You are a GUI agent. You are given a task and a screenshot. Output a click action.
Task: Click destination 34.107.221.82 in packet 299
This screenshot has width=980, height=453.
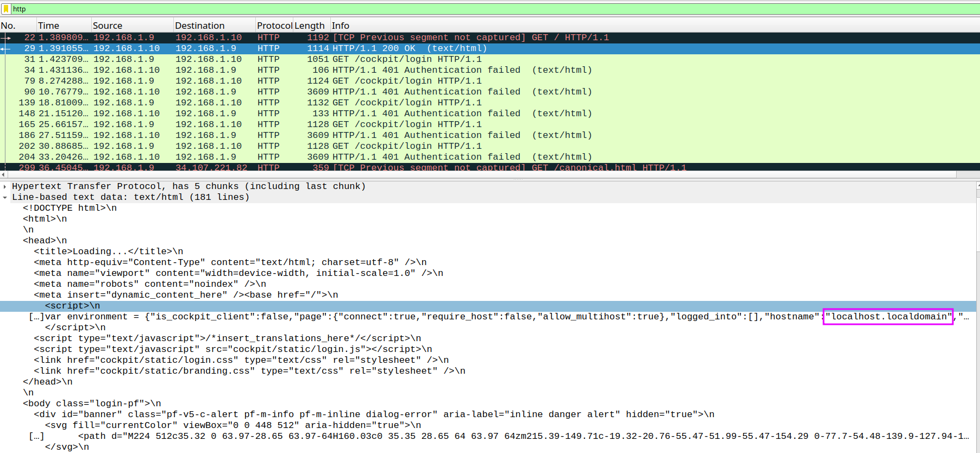(x=211, y=167)
